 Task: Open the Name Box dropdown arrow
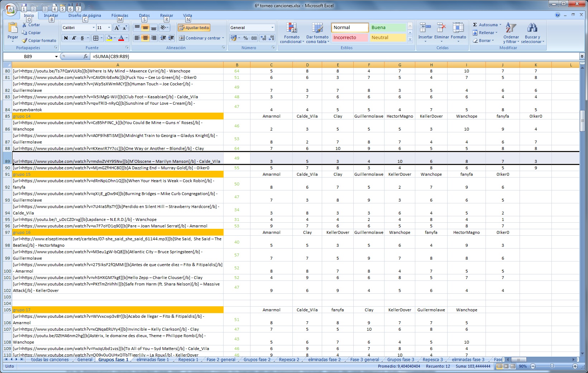pyautogui.click(x=56, y=56)
